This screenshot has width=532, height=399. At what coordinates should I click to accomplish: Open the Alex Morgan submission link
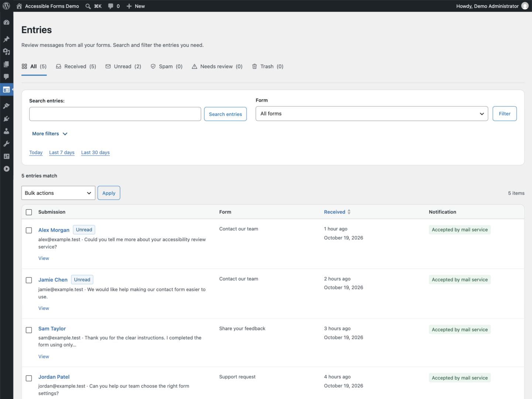point(54,230)
